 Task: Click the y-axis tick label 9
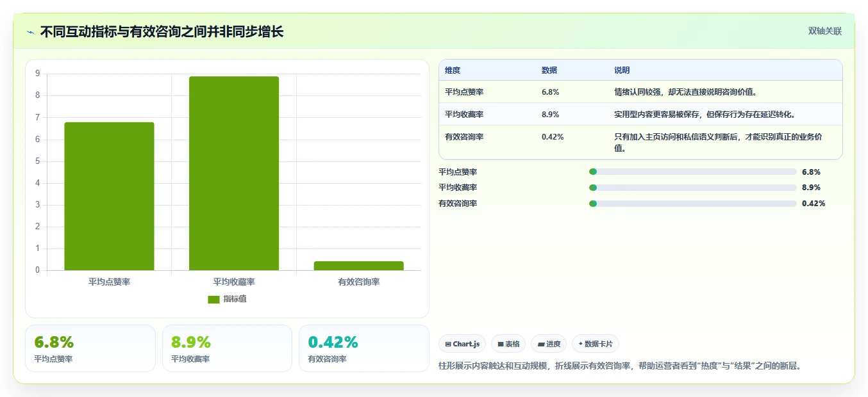37,74
